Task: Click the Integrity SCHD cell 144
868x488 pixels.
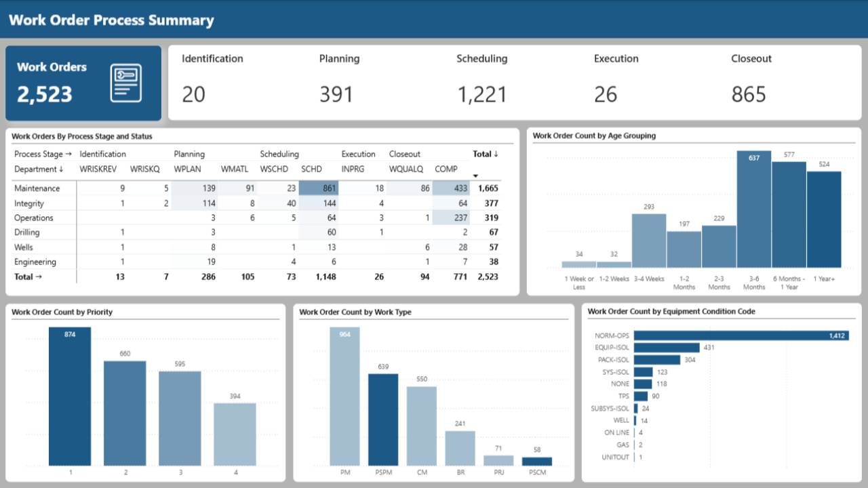Action: [x=319, y=203]
